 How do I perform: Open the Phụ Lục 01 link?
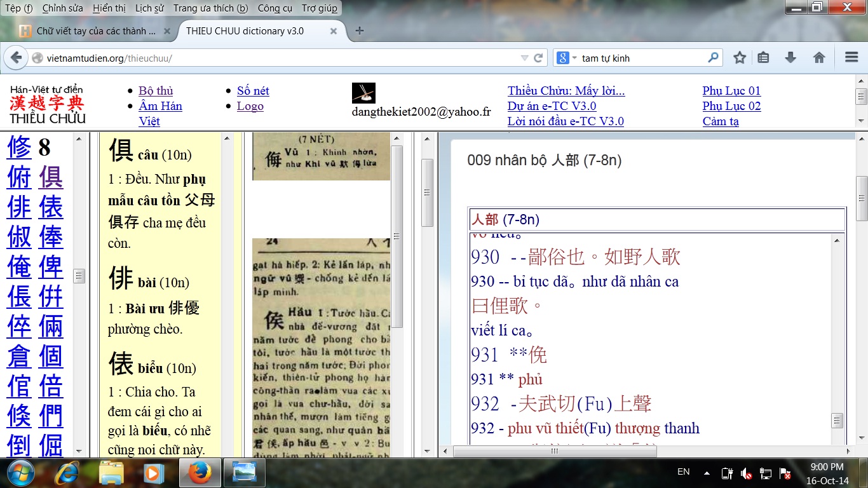click(731, 91)
